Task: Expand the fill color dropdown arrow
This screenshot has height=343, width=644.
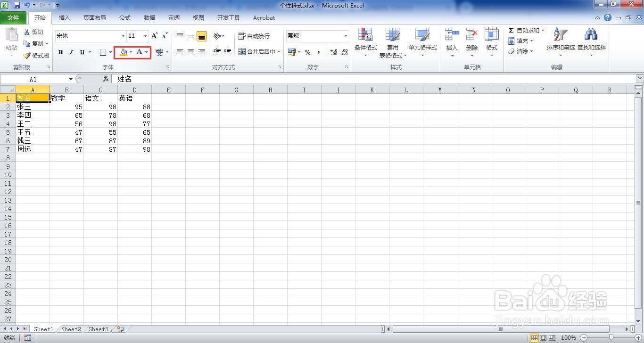Action: pos(131,52)
